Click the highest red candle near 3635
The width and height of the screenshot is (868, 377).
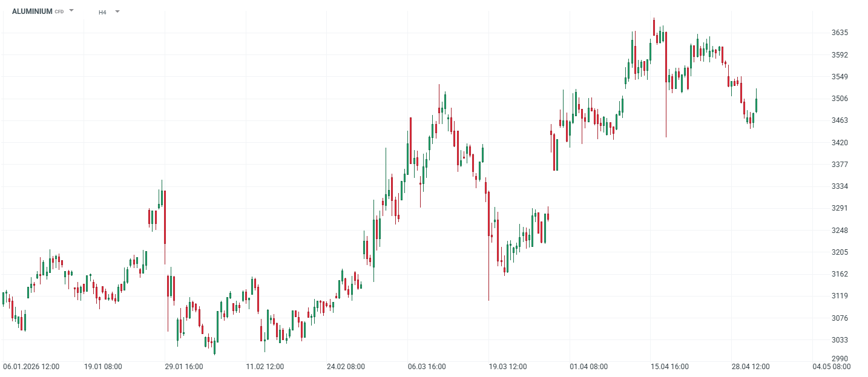pos(654,27)
